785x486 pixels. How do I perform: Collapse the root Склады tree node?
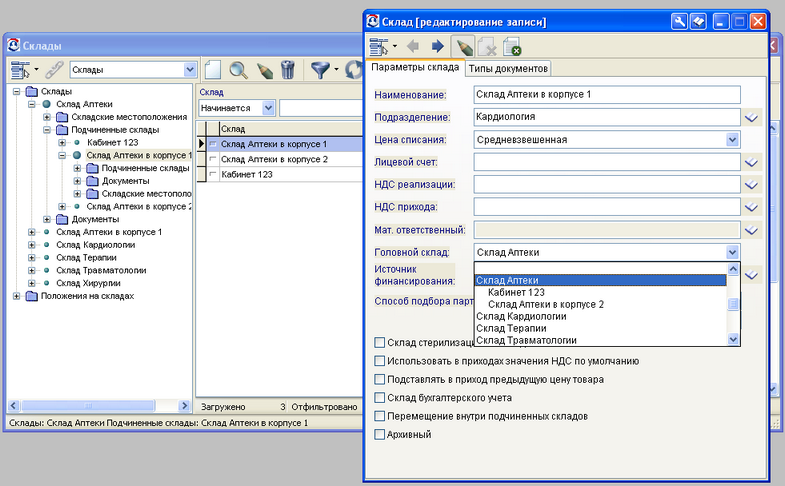(x=17, y=91)
